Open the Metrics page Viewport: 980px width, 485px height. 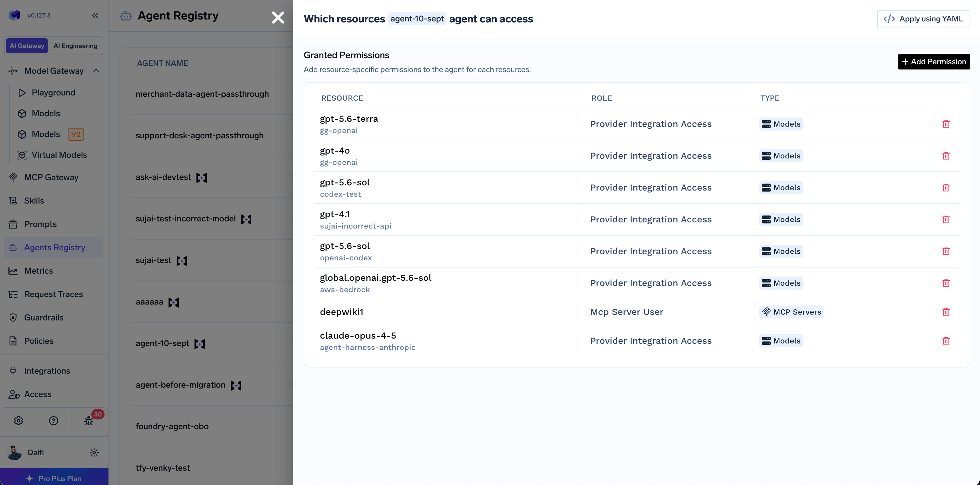[38, 271]
